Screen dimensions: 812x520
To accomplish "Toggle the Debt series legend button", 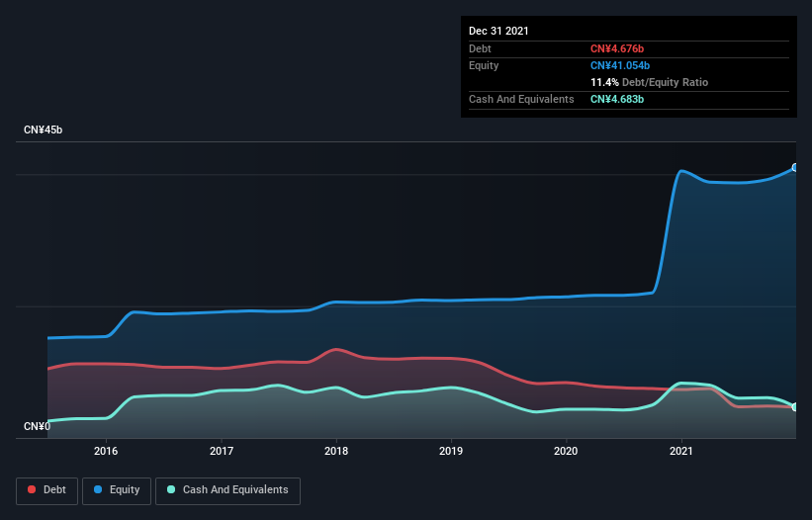I will point(47,491).
